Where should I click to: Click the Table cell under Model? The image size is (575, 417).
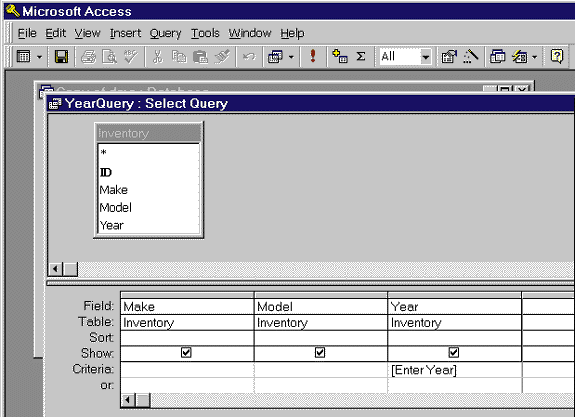tap(321, 323)
